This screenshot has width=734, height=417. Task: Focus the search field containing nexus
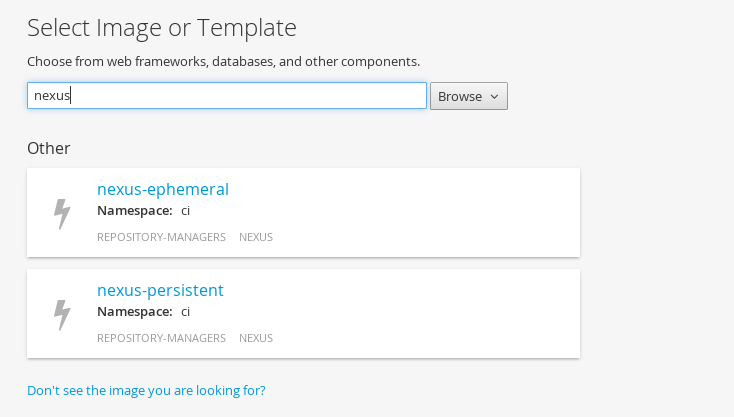[x=227, y=95]
